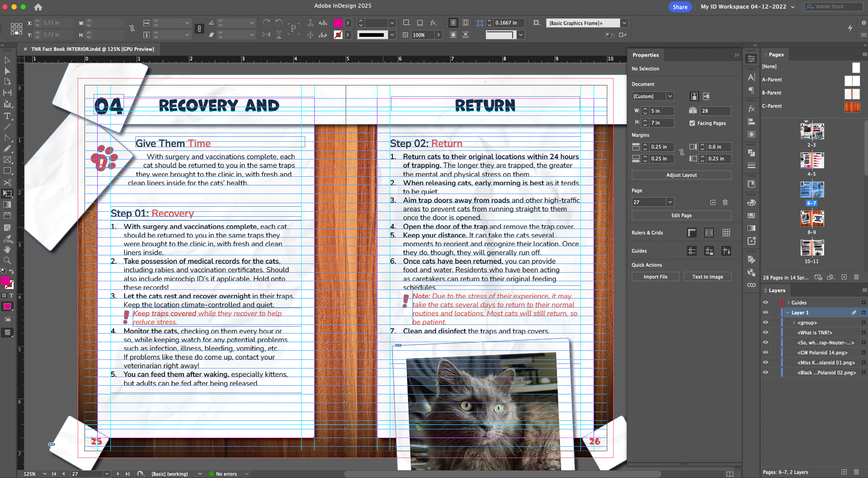
Task: Hide <Miss K...olaroid 01.png> visibility eye
Action: point(766,363)
